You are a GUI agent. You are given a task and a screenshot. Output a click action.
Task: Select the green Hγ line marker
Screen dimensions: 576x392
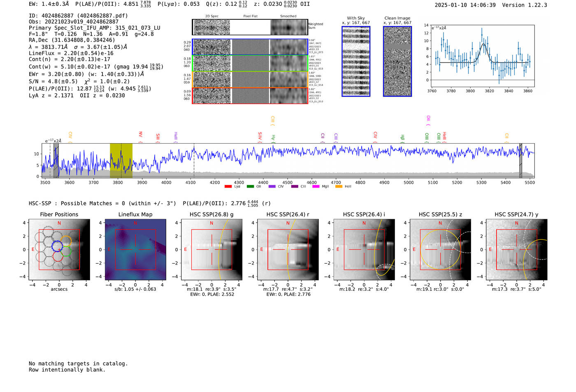(x=273, y=139)
